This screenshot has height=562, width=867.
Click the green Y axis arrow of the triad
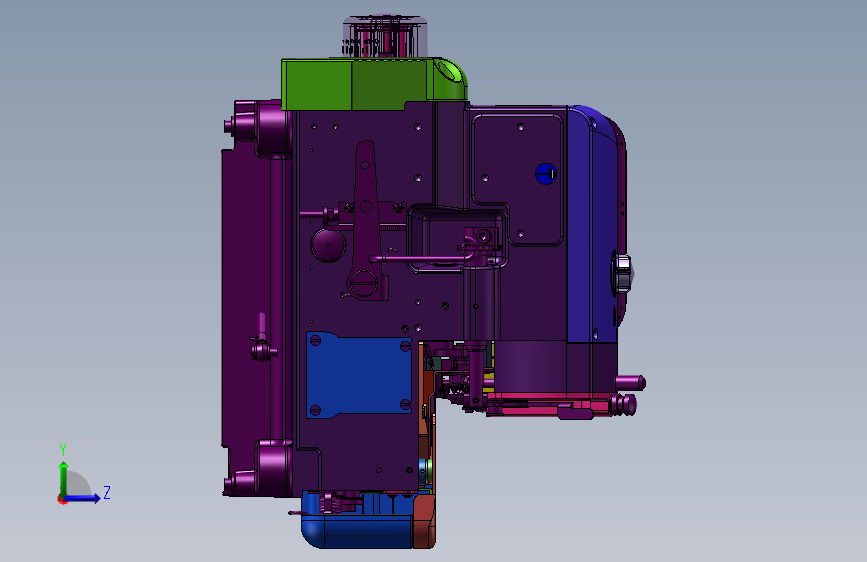[64, 477]
